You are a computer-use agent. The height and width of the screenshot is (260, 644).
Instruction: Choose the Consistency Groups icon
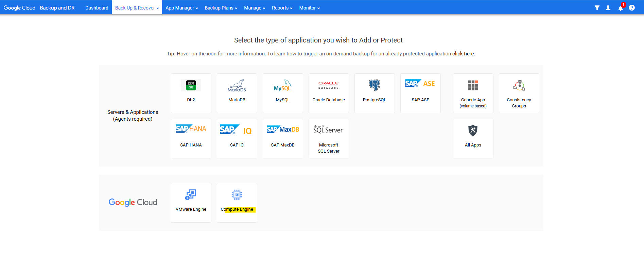tap(519, 85)
